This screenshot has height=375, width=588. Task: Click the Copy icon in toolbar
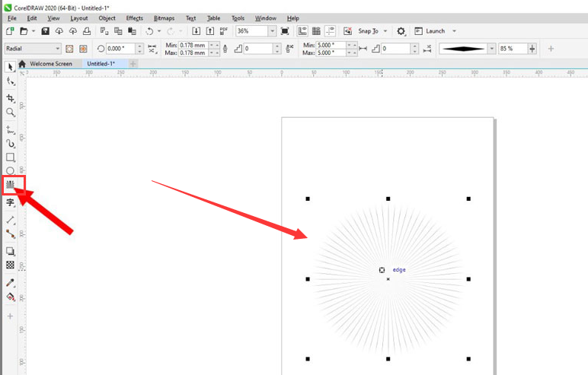118,31
